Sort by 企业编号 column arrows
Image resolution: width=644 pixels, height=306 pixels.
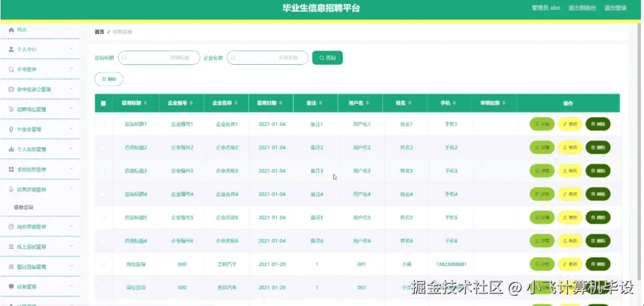click(x=191, y=103)
